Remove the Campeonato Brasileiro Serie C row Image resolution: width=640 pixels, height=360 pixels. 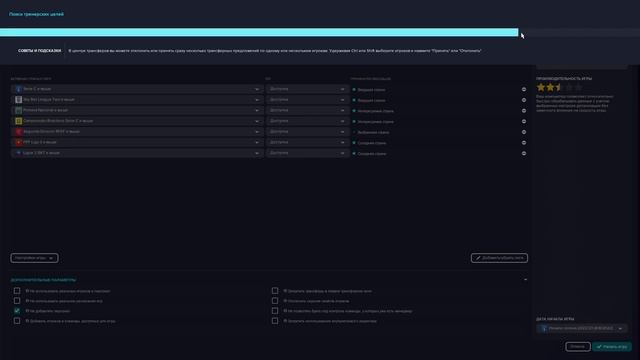click(524, 121)
